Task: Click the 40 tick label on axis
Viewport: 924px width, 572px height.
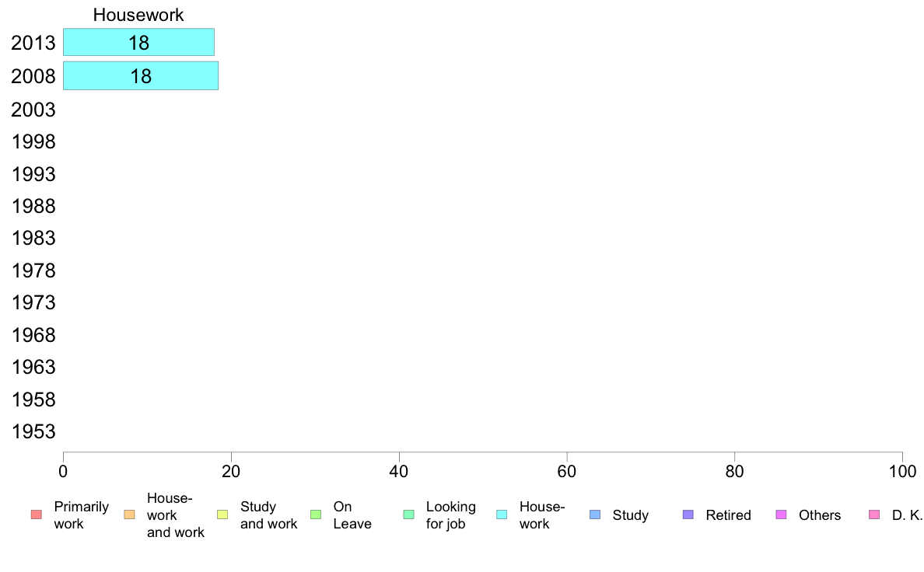Action: click(x=399, y=471)
